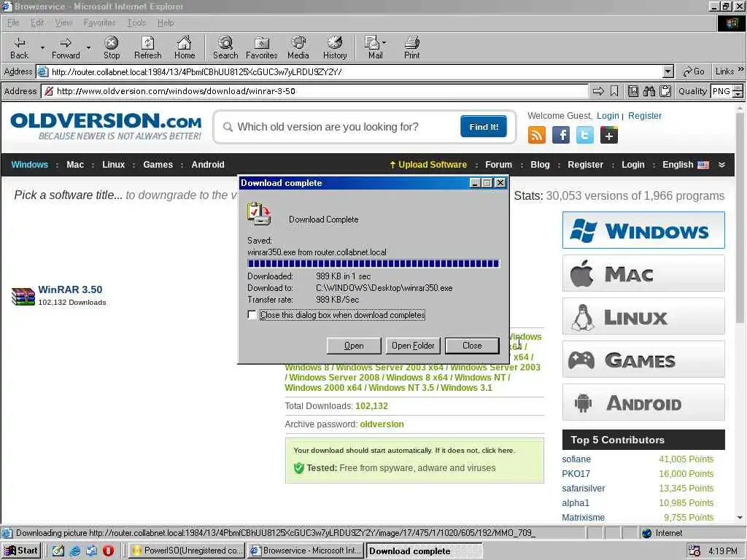Click the Browservice go arrow icon
747x560 pixels.
click(598, 91)
